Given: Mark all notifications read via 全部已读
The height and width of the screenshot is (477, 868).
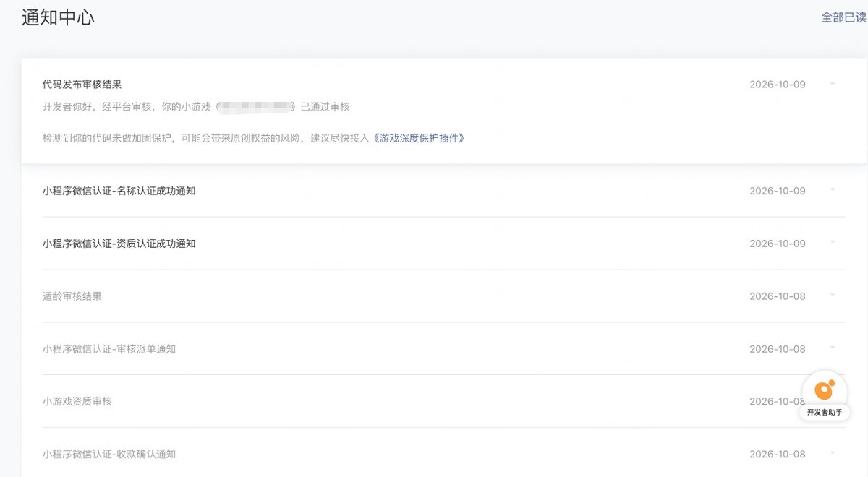Looking at the screenshot, I should point(843,17).
